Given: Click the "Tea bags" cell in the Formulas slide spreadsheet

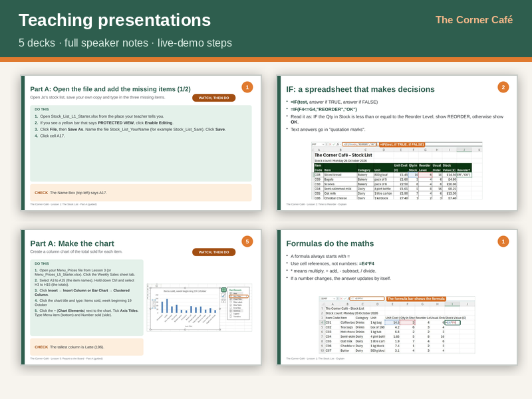Looking at the screenshot, I should [347, 327].
